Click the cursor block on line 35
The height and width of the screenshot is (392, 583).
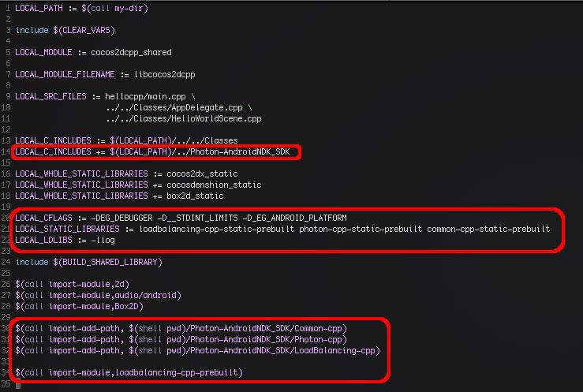pos(18,385)
